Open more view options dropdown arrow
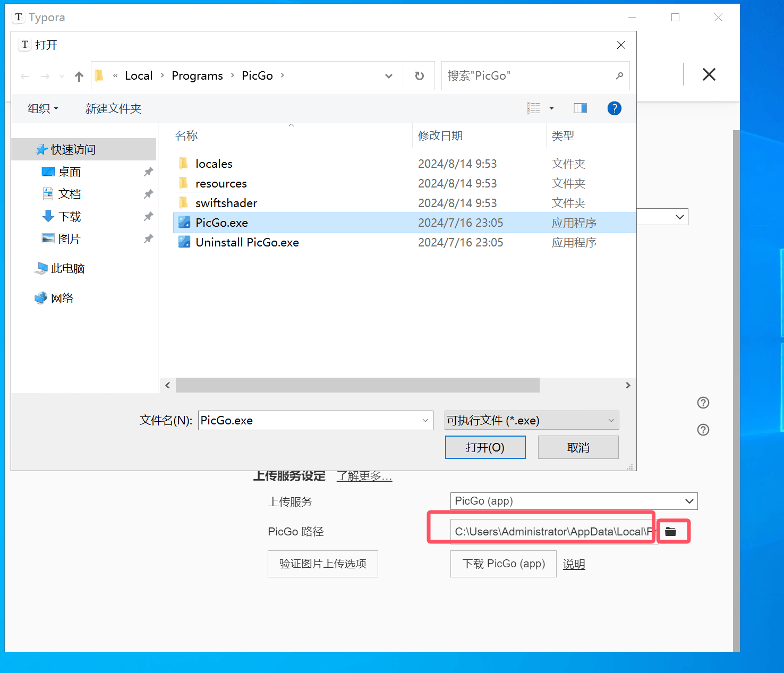 (551, 108)
